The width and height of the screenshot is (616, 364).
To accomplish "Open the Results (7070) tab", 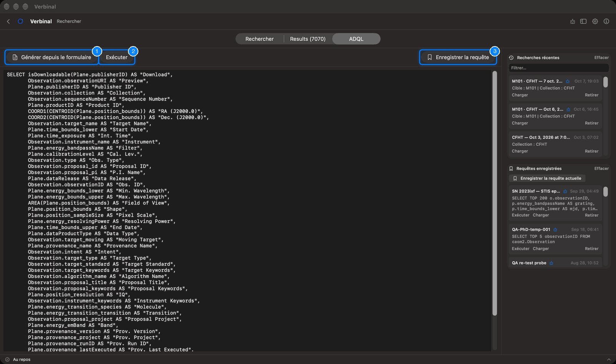I will pos(308,39).
